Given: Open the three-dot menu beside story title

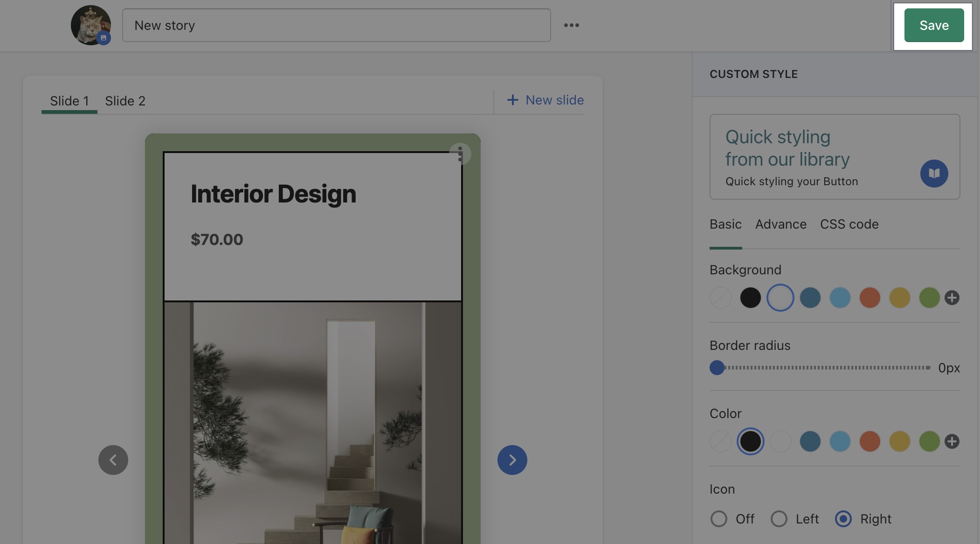Looking at the screenshot, I should [x=572, y=25].
